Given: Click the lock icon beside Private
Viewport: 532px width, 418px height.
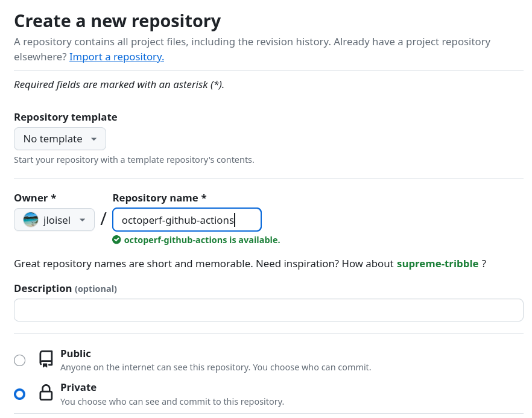Looking at the screenshot, I should (45, 393).
